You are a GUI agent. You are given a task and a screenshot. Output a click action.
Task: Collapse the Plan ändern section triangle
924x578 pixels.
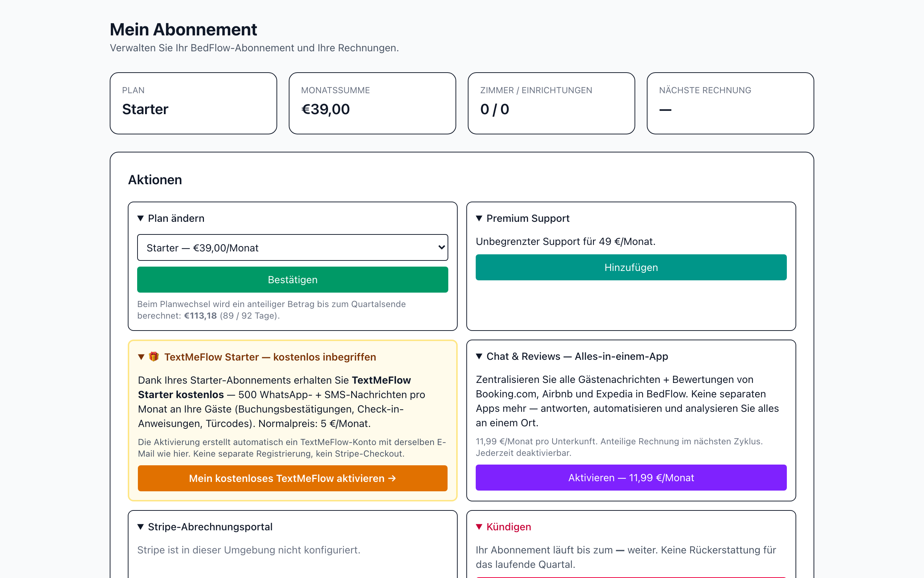click(140, 218)
